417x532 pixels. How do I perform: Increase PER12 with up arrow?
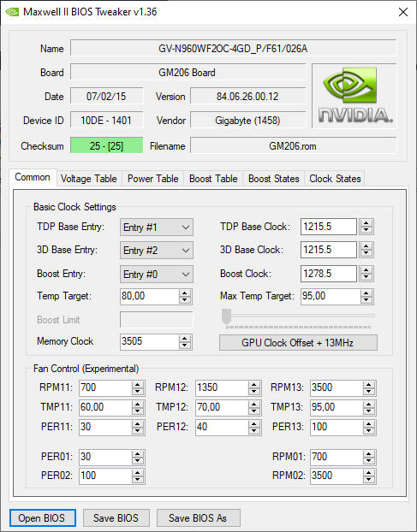pos(254,423)
